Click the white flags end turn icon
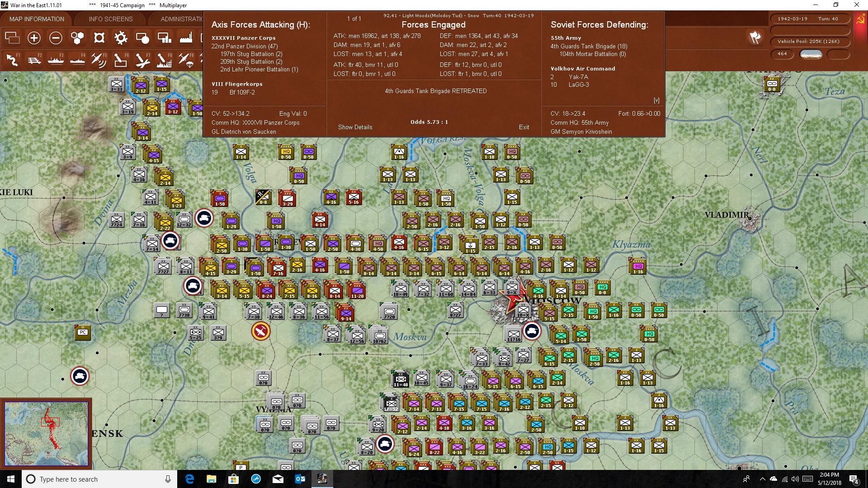This screenshot has width=868, height=488. point(755,38)
